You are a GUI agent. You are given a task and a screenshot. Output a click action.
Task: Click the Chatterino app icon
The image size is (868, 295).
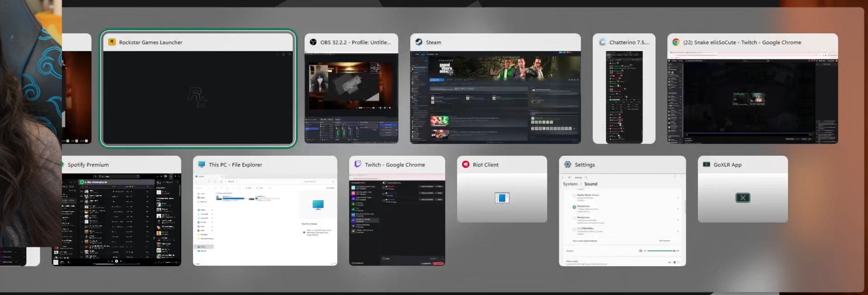click(x=602, y=42)
